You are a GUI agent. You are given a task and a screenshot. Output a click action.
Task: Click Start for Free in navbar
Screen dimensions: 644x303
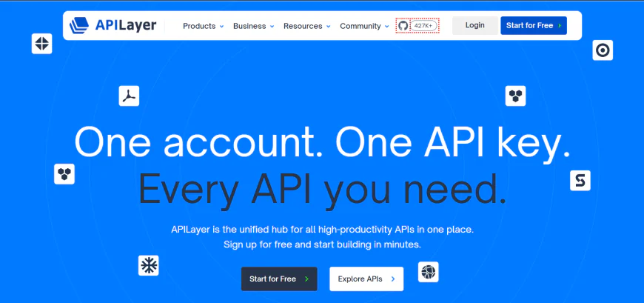(x=534, y=25)
